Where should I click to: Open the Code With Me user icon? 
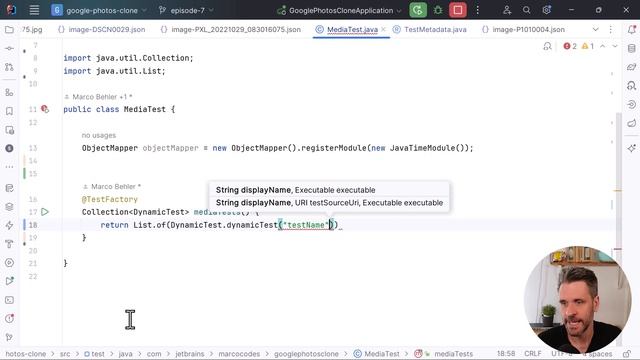(507, 10)
